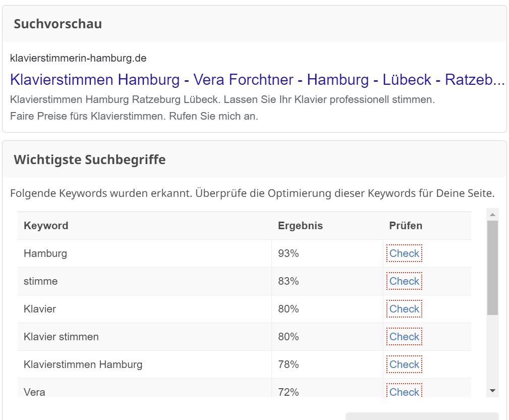Click the 78% result value
This screenshot has height=420, width=509.
288,364
